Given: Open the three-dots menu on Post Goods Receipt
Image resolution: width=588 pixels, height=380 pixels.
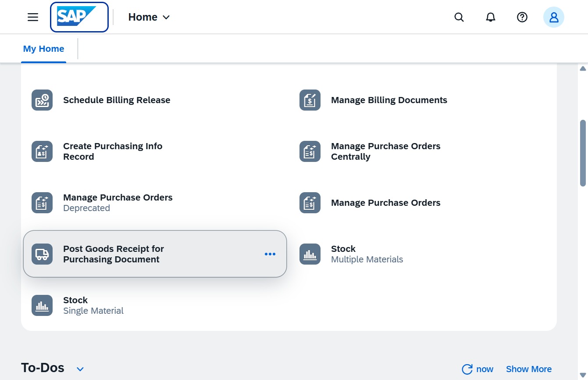Looking at the screenshot, I should 270,254.
